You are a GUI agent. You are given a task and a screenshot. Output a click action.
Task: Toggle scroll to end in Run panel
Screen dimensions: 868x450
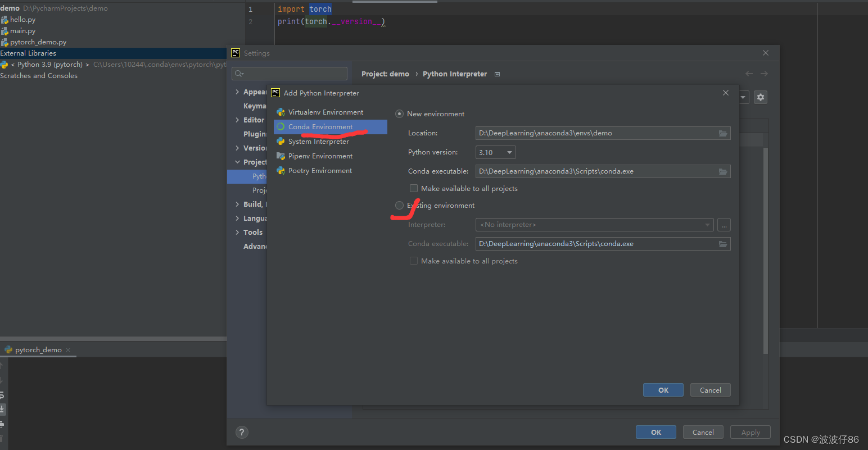tap(2, 409)
